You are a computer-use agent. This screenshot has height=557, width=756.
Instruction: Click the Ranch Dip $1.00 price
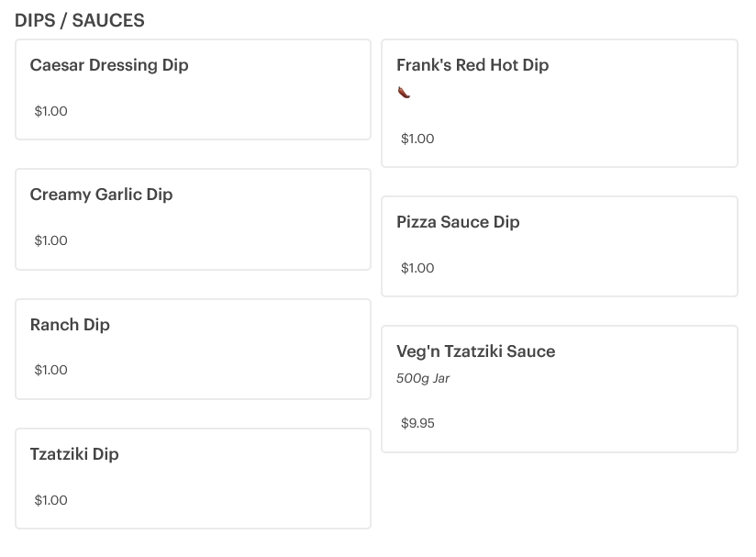click(x=51, y=370)
